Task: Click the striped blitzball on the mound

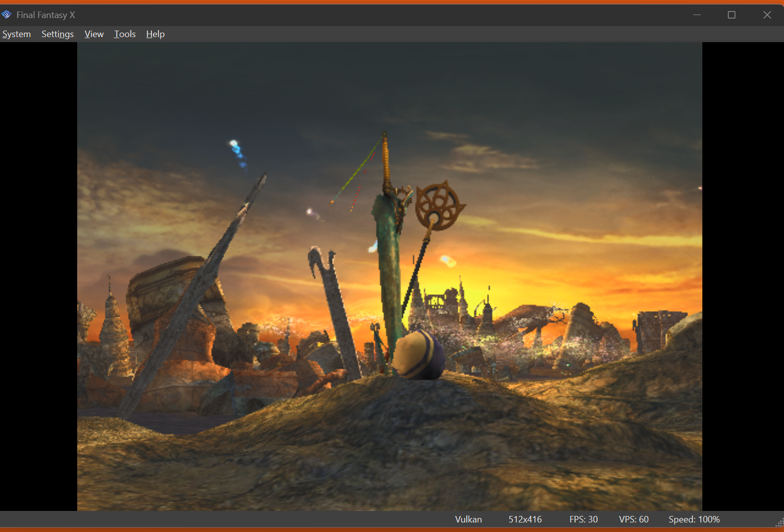Action: (x=418, y=355)
